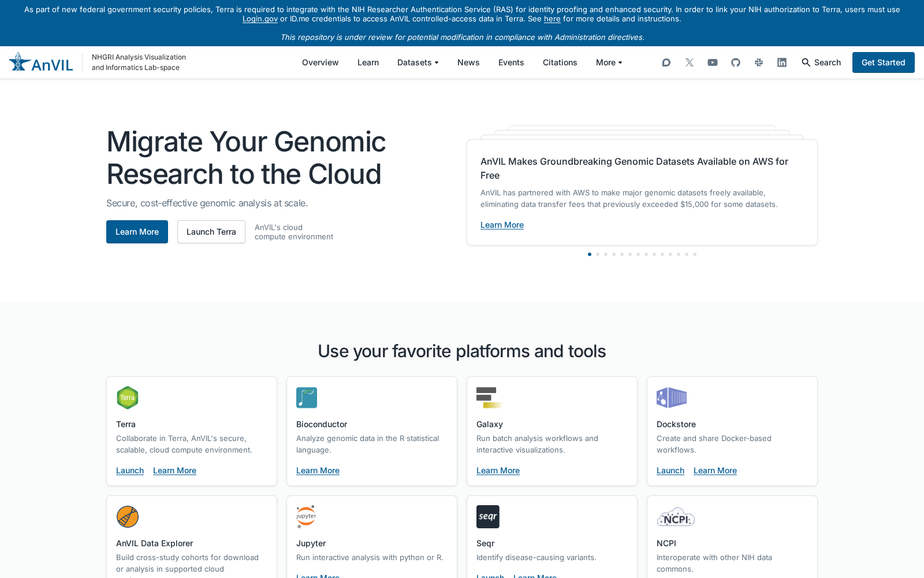This screenshot has width=924, height=578.
Task: Click the AWS datasets news headline
Action: pos(634,168)
